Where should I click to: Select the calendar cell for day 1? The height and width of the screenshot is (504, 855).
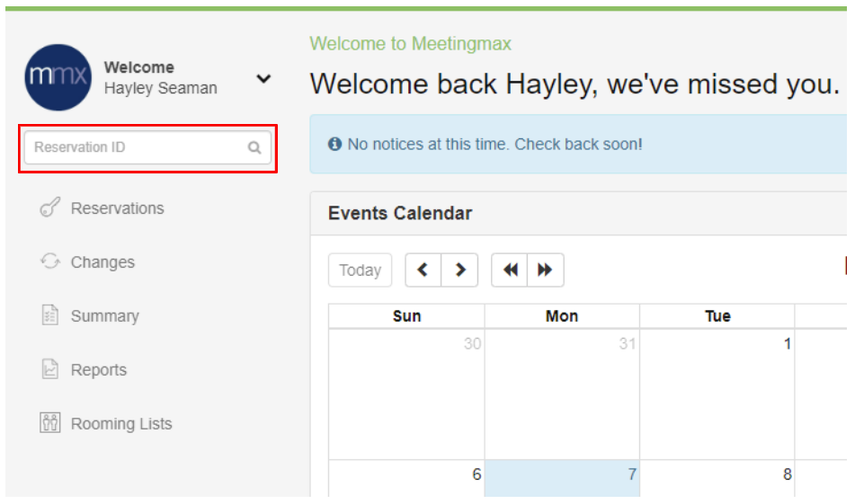(x=717, y=393)
